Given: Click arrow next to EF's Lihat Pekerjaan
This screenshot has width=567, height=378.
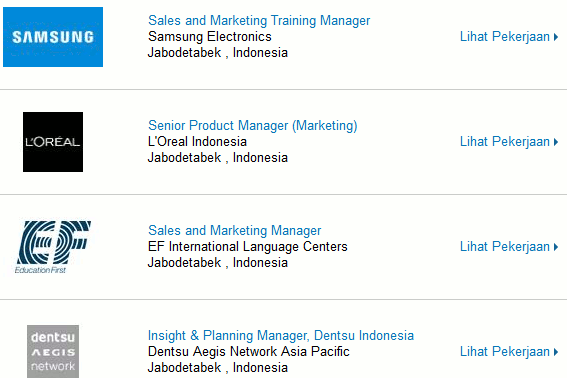Looking at the screenshot, I should click(x=556, y=247).
